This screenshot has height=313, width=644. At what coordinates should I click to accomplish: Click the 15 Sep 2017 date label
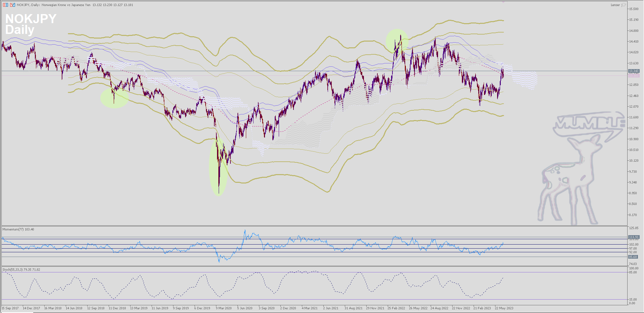10,308
